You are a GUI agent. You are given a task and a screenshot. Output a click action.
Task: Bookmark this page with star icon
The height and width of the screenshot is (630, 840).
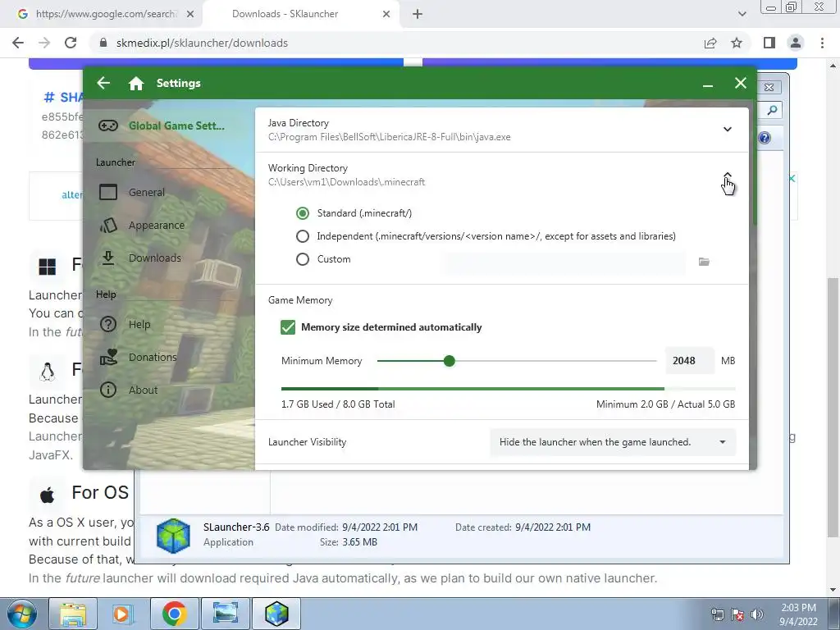tap(737, 43)
